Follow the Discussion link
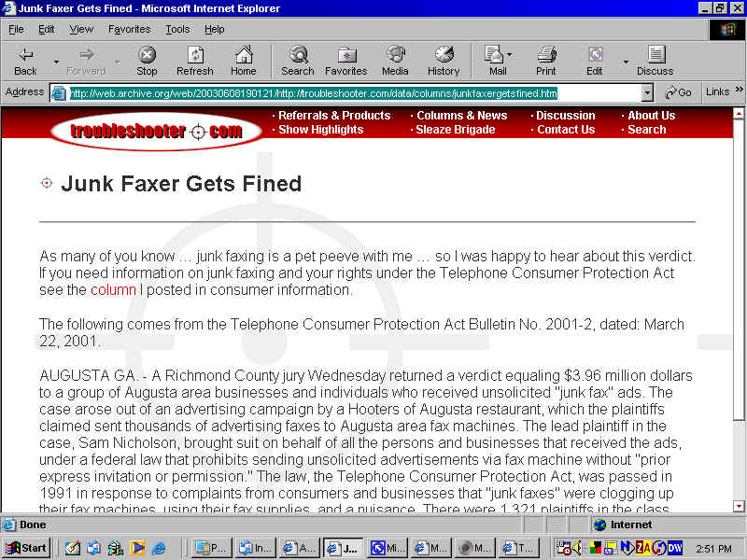 [566, 115]
